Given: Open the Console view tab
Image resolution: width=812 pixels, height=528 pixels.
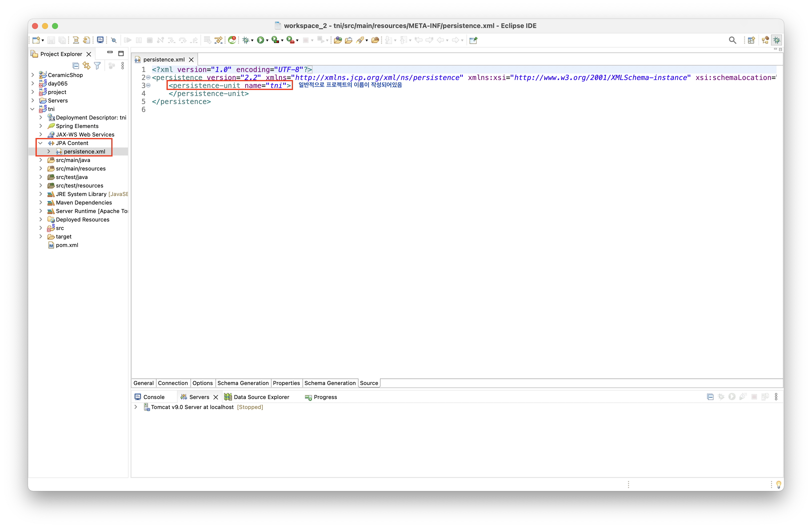Looking at the screenshot, I should (x=153, y=397).
